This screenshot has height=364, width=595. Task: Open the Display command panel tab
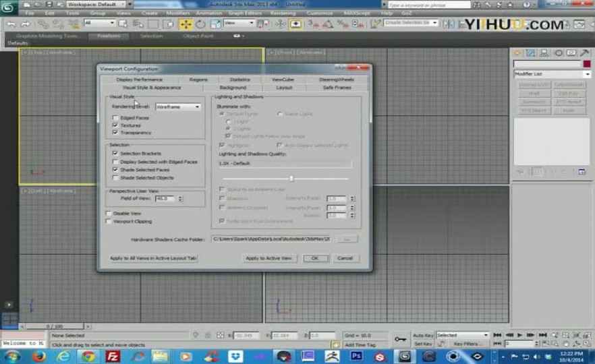point(571,53)
